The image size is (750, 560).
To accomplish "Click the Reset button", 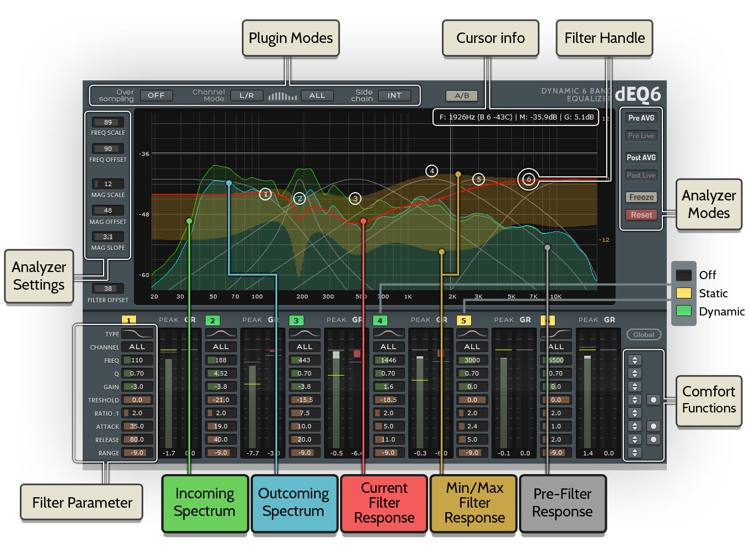I will (641, 215).
